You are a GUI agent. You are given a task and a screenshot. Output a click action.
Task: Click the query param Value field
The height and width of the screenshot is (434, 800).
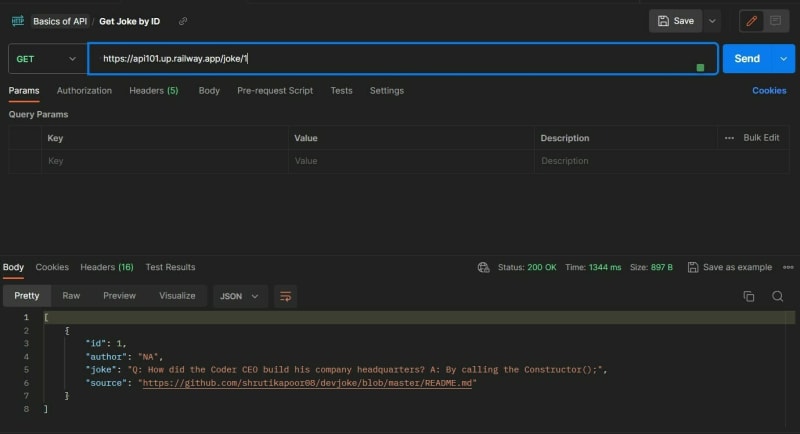tap(411, 161)
